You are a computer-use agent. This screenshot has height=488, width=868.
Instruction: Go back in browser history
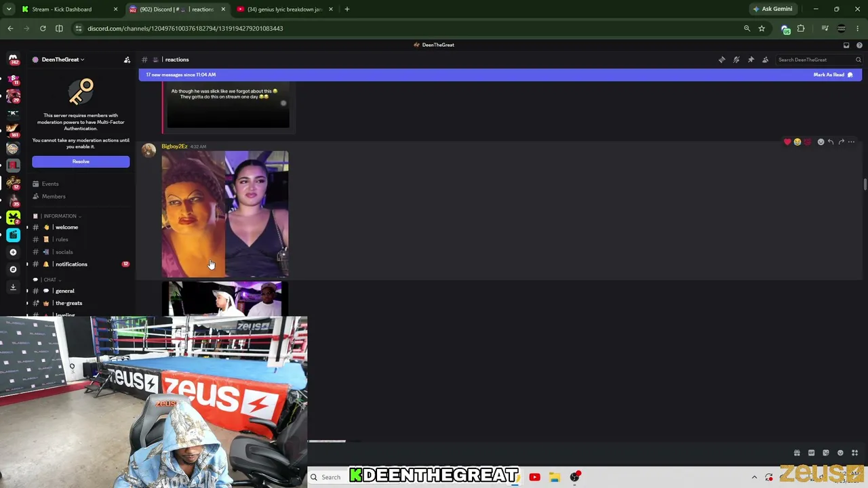click(x=10, y=28)
